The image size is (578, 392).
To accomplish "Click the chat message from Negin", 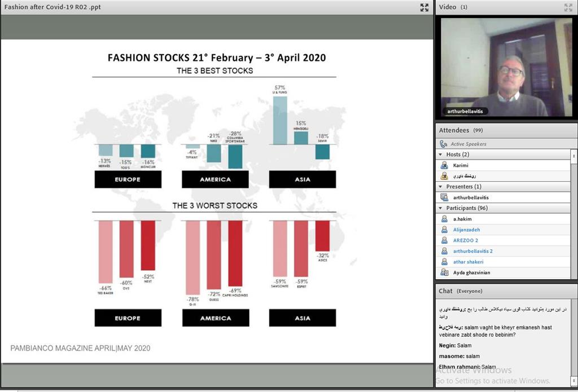I will point(456,346).
